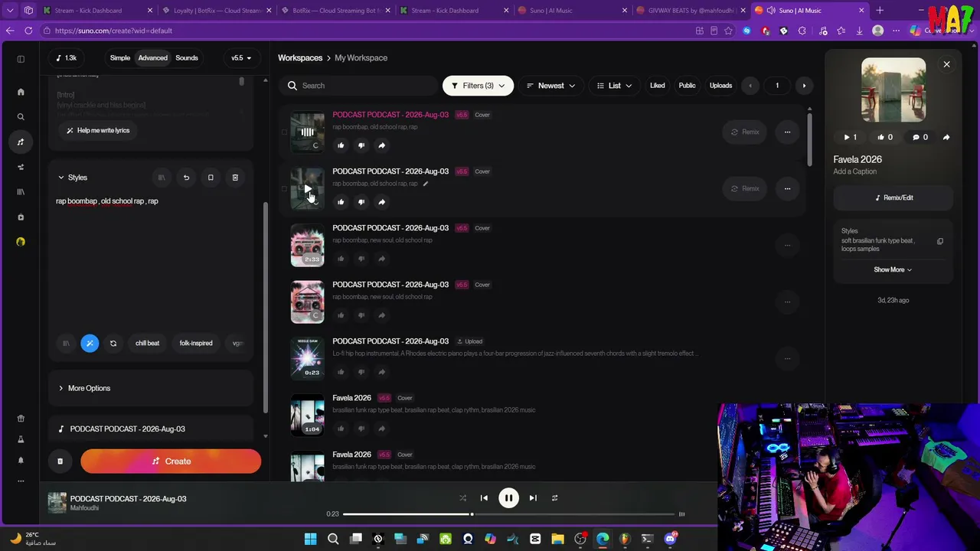Open the Labs flask icon in the sidebar
This screenshot has height=551, width=980.
(x=21, y=439)
